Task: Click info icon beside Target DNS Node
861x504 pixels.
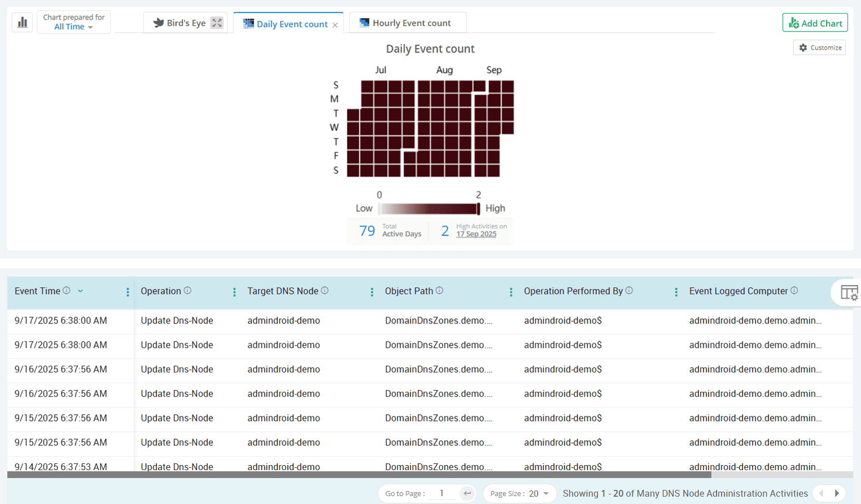Action: pos(325,291)
